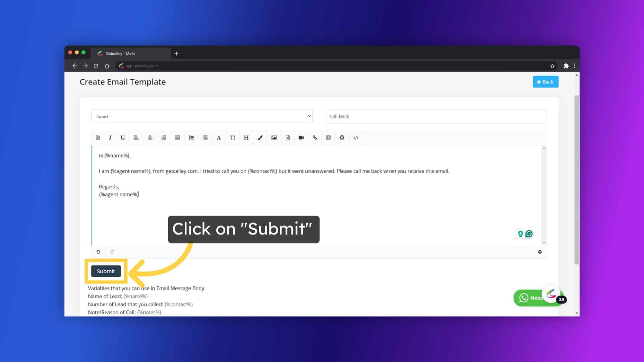
Task: Click the insert table icon
Action: point(328,138)
